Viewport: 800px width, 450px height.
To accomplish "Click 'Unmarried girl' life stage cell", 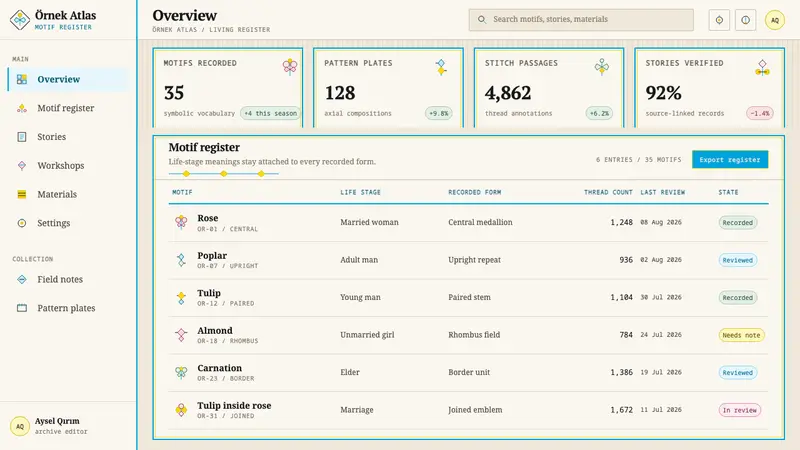I will coord(367,335).
